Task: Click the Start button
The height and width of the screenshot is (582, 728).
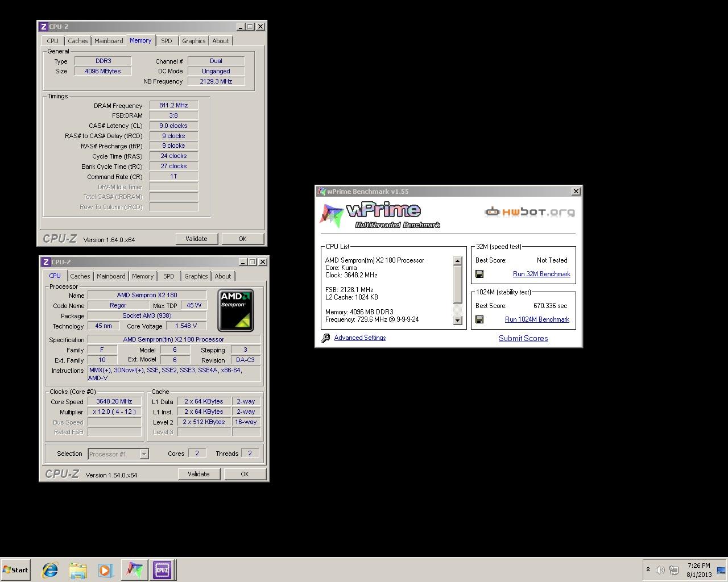Action: coord(15,570)
